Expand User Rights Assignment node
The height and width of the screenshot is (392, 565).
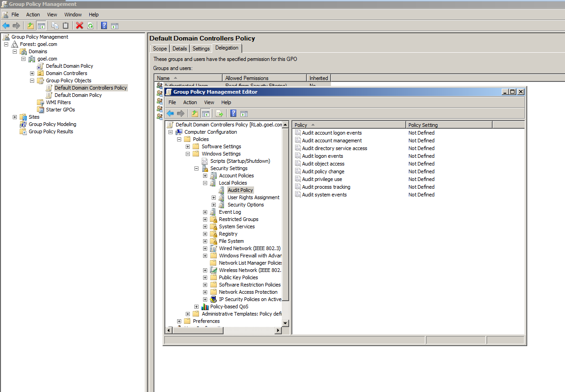pos(214,197)
